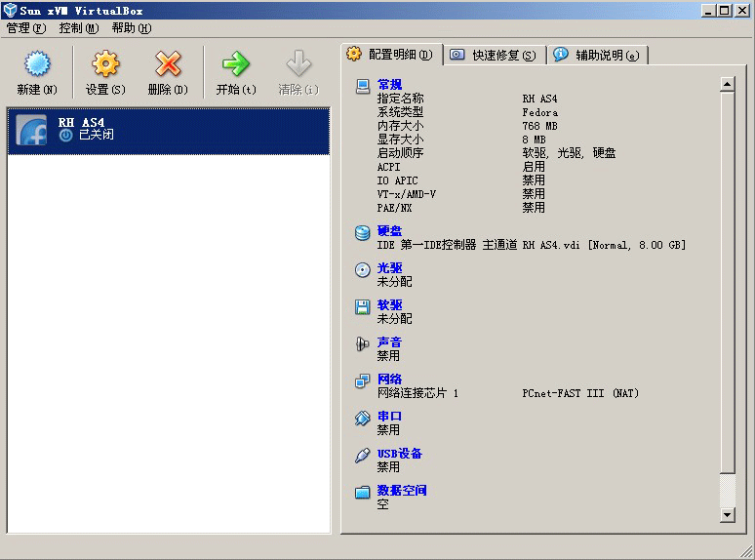This screenshot has height=560, width=755.
Task: Click the PAE/NX label
Action: pos(394,208)
